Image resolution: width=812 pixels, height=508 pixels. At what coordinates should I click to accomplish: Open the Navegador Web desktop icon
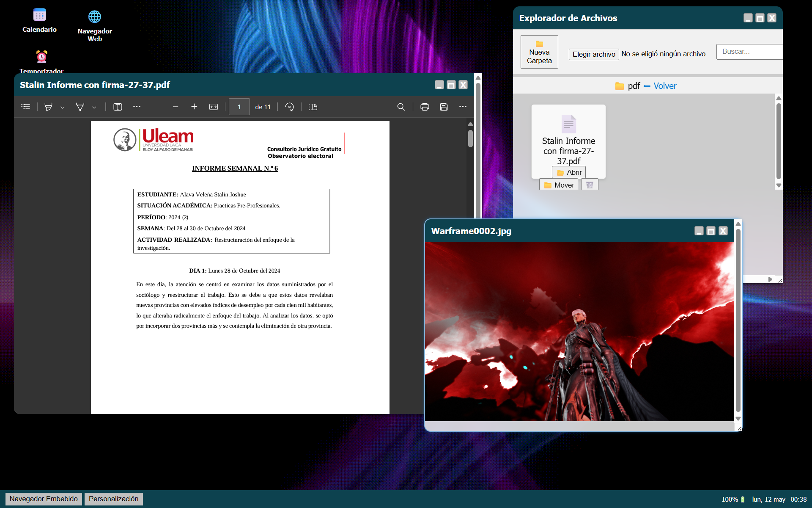95,26
